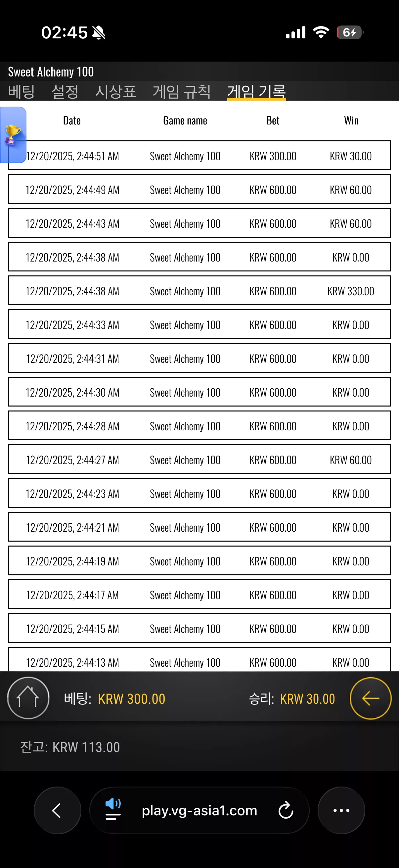Tap the Win column header
The height and width of the screenshot is (868, 399).
pos(351,120)
